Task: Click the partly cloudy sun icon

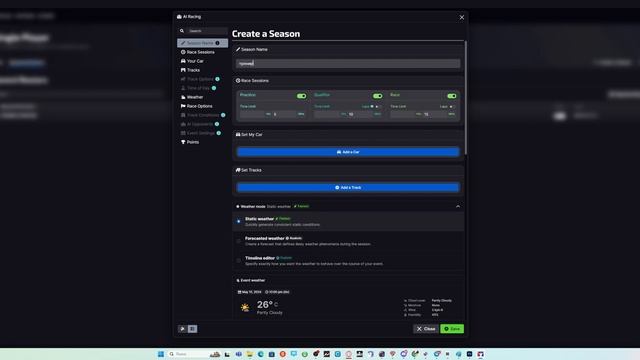Action: point(245,308)
